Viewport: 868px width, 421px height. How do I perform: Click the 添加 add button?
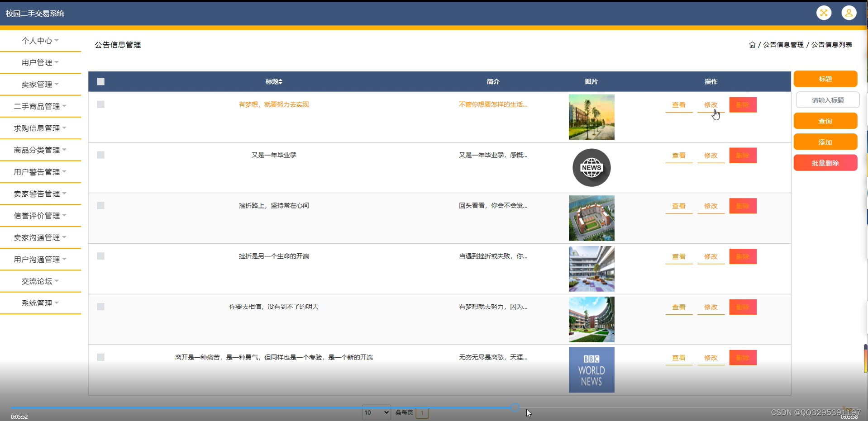[x=825, y=142]
